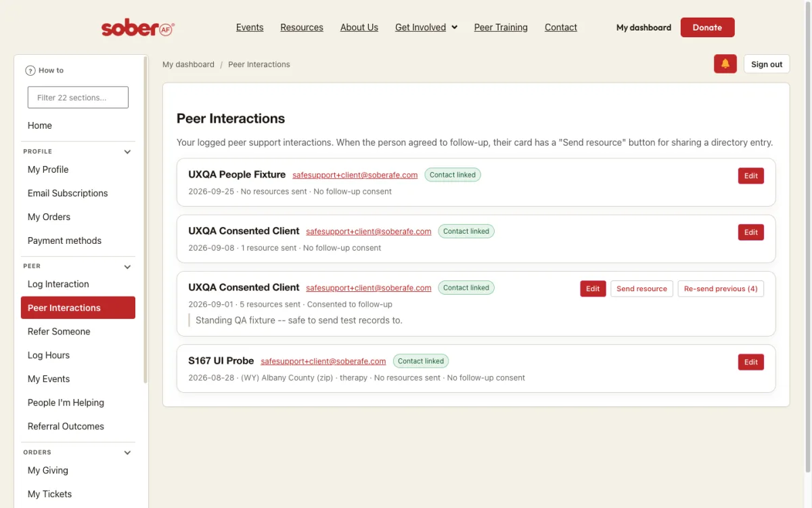The image size is (812, 508).
Task: Click the S167 UI Probe name
Action: click(221, 361)
